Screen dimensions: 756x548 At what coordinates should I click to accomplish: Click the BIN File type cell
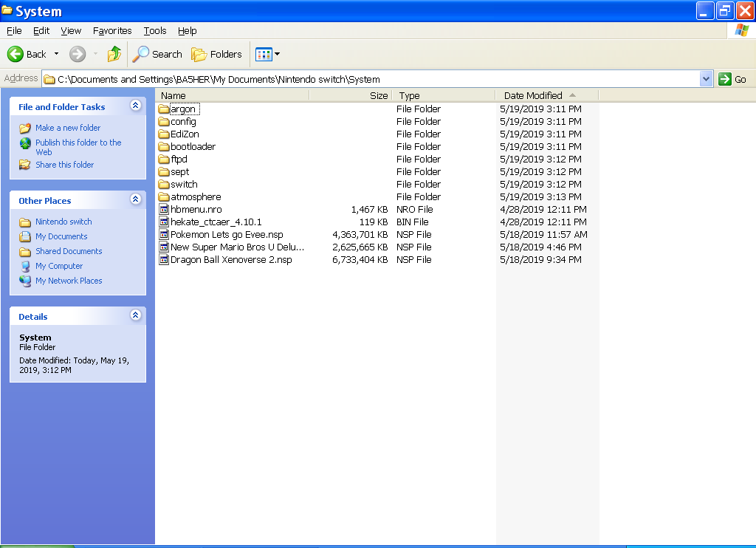412,222
